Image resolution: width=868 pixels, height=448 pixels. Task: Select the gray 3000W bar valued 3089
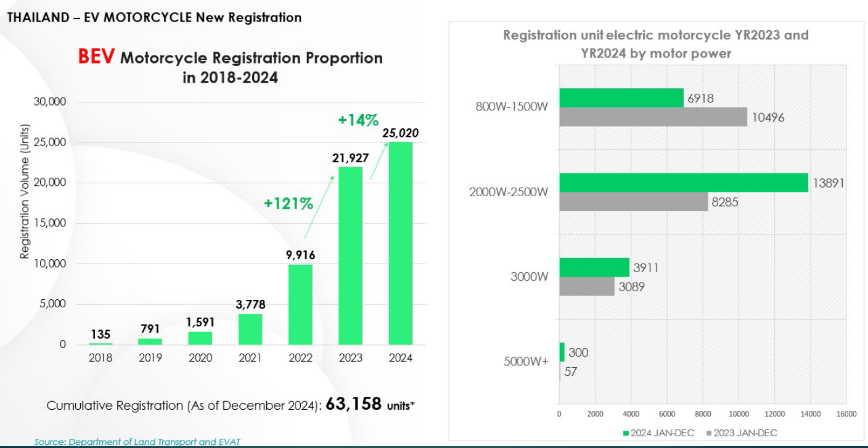point(587,286)
